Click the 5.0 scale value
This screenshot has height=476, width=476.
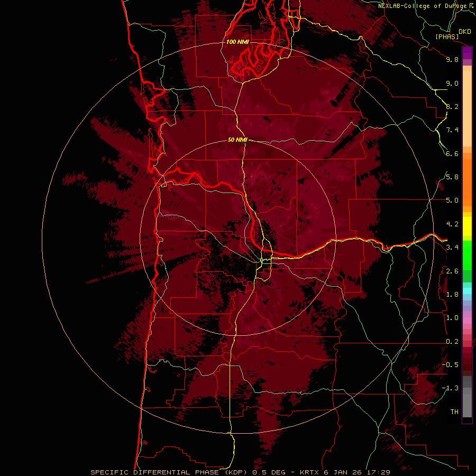coord(452,200)
